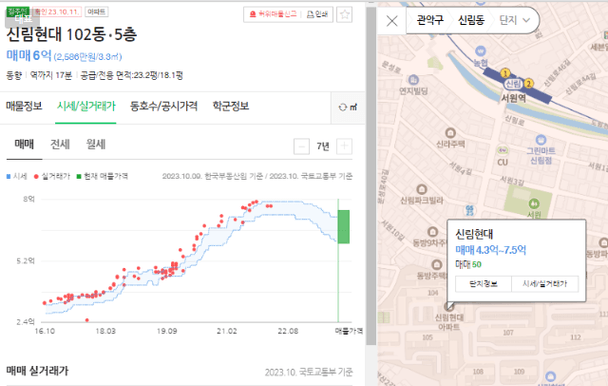This screenshot has height=386, width=608.
Task: Select the 매매 sub-tab
Action: [x=24, y=144]
